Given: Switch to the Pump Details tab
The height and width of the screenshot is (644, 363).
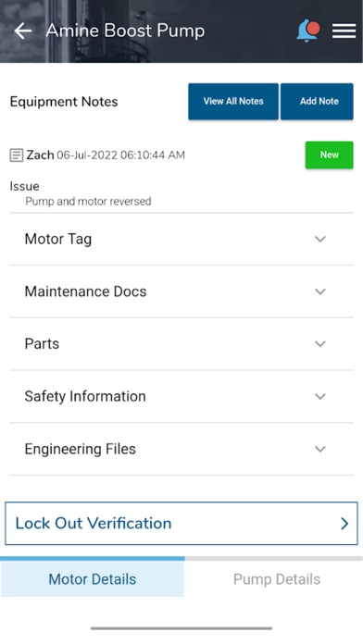Looking at the screenshot, I should (277, 578).
